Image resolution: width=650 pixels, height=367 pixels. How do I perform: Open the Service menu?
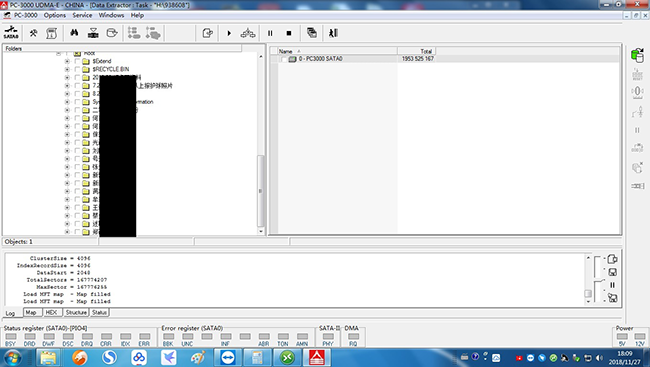tap(82, 15)
